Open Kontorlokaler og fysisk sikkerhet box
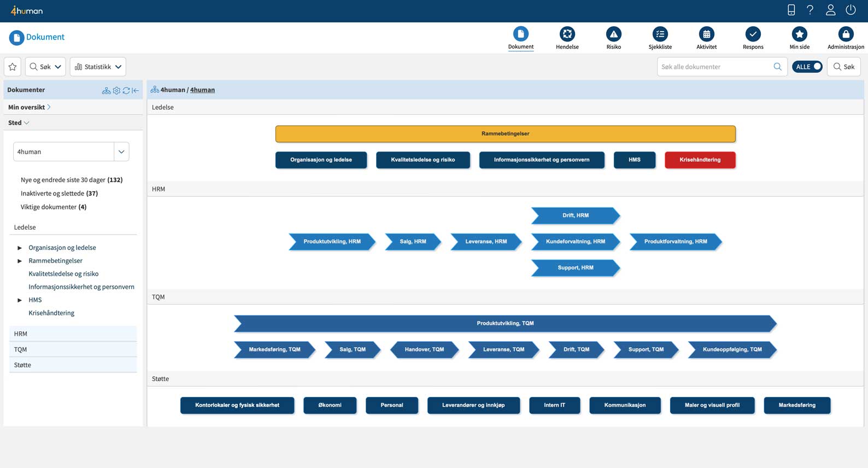 coord(237,406)
